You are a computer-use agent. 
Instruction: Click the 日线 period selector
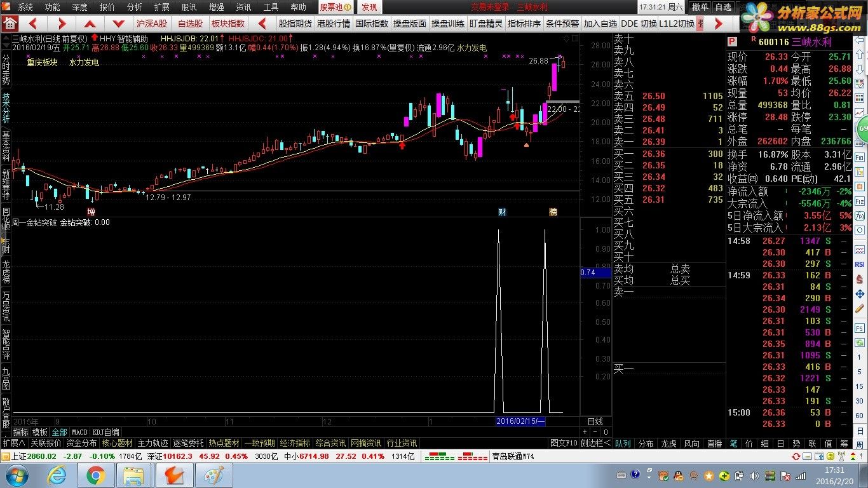click(595, 421)
